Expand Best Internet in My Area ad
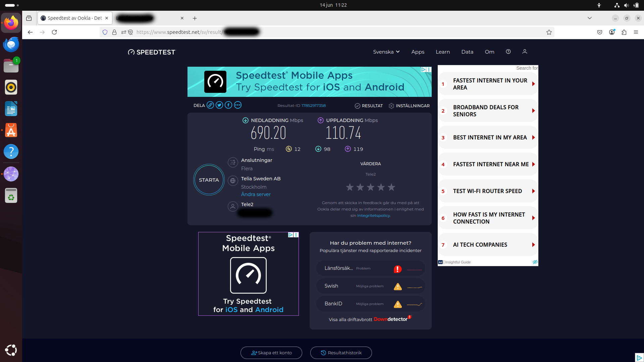Viewport: 644px width, 362px height. click(x=488, y=137)
